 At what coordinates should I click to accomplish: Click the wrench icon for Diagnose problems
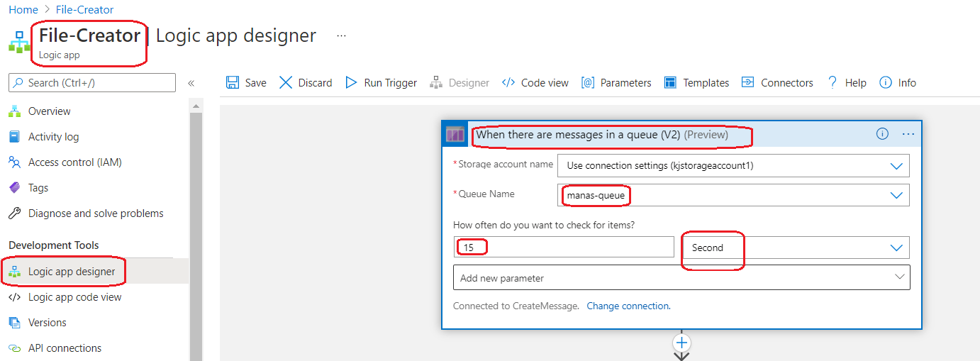(15, 213)
